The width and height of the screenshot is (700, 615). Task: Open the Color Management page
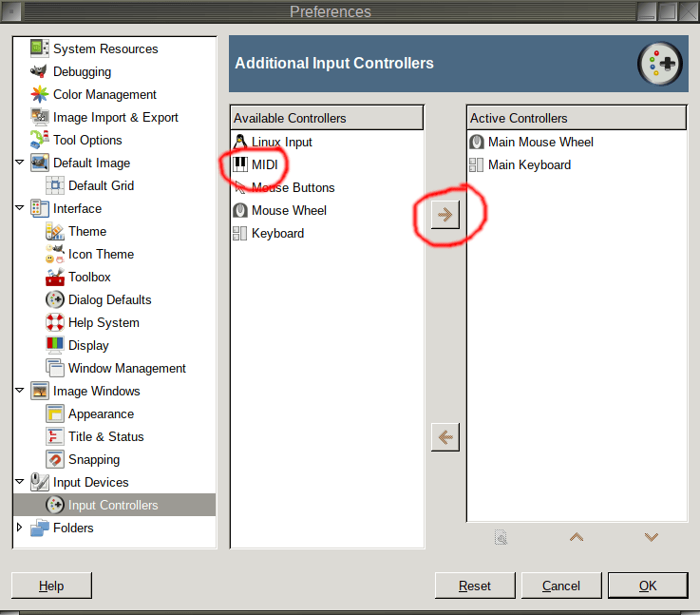click(x=115, y=94)
